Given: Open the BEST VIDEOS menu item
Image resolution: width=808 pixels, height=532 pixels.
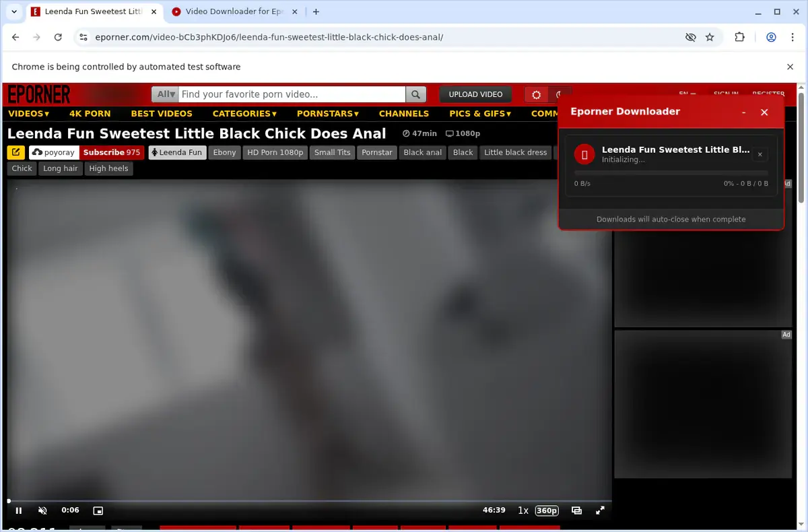Looking at the screenshot, I should click(162, 114).
